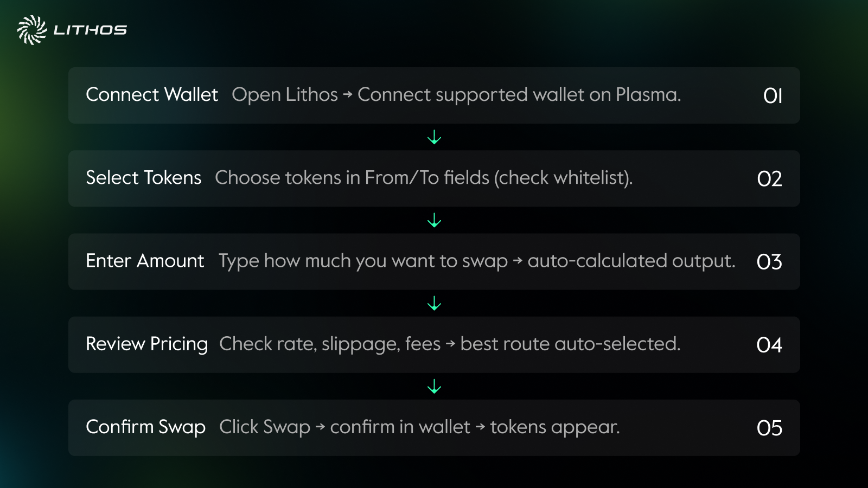
Task: Click the arrow below Connect Wallet step
Action: [x=434, y=137]
